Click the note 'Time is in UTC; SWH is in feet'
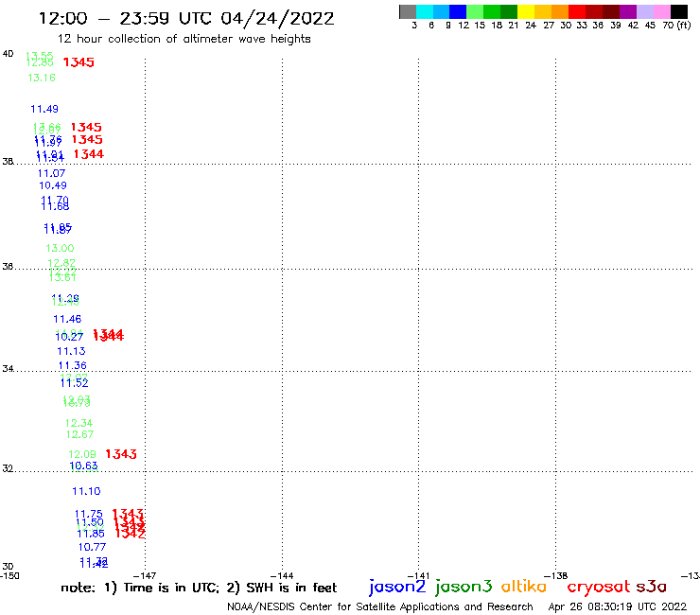700x615 pixels. [199, 588]
